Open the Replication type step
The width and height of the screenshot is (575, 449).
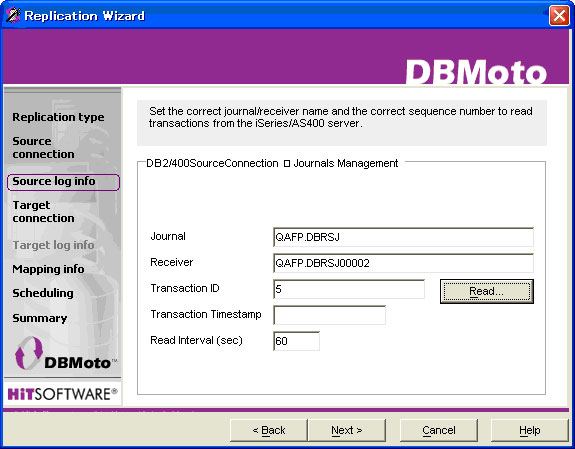[58, 117]
